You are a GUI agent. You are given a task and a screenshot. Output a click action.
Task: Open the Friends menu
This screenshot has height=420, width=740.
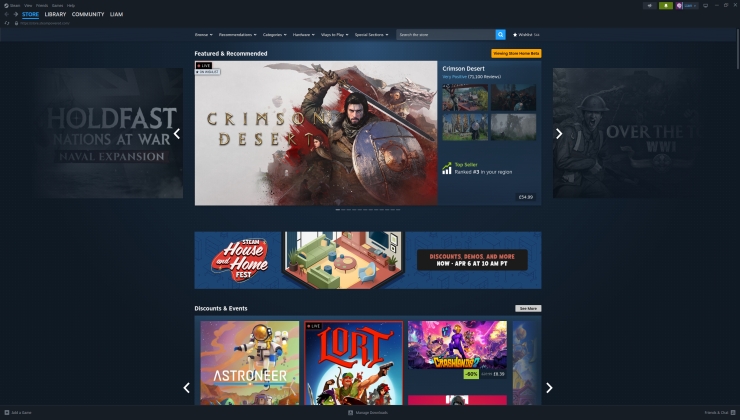pyautogui.click(x=42, y=6)
